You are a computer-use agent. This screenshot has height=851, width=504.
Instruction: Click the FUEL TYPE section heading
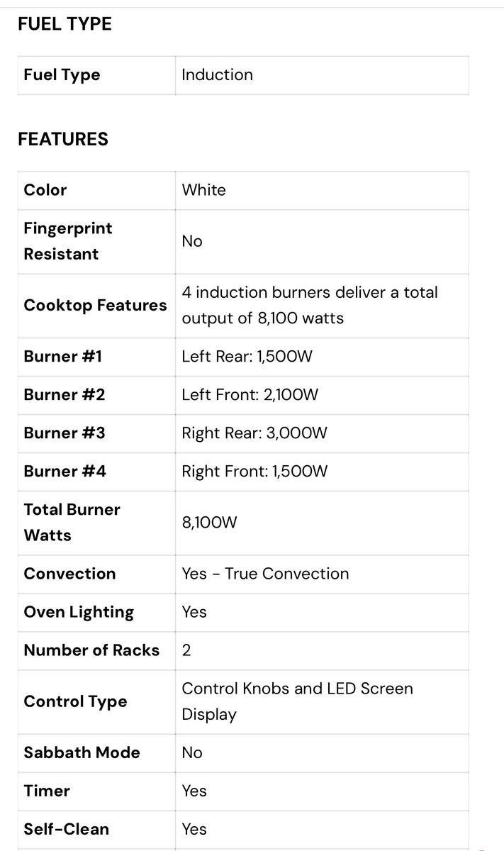coord(65,24)
